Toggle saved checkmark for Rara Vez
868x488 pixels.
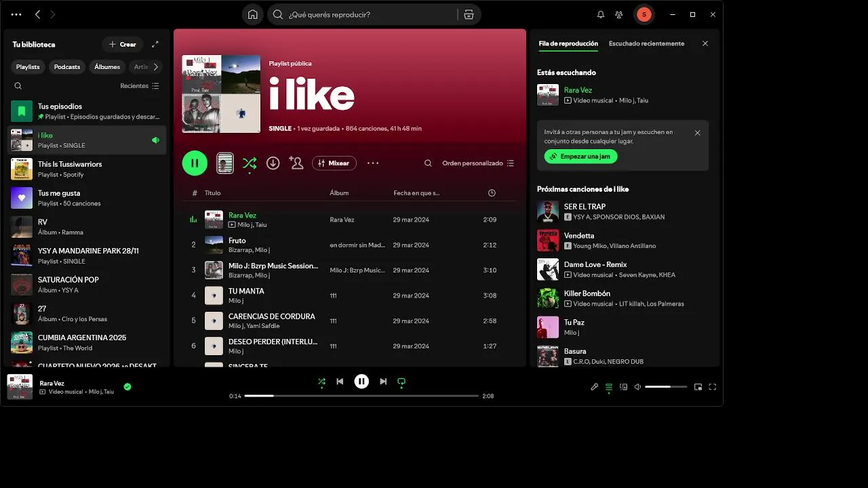127,387
